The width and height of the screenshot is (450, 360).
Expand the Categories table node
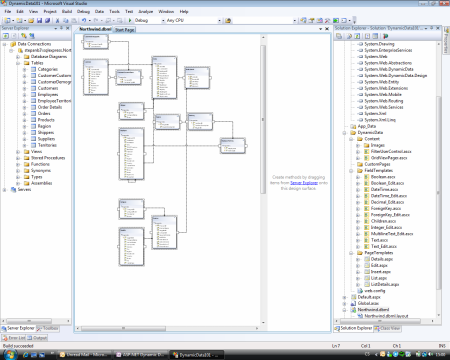(x=25, y=69)
